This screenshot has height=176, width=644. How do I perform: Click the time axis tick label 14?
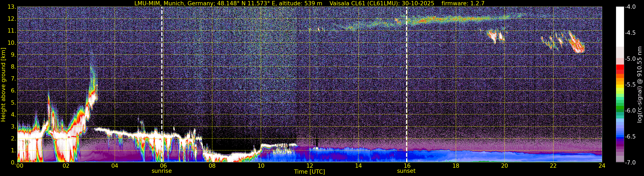click(x=358, y=166)
